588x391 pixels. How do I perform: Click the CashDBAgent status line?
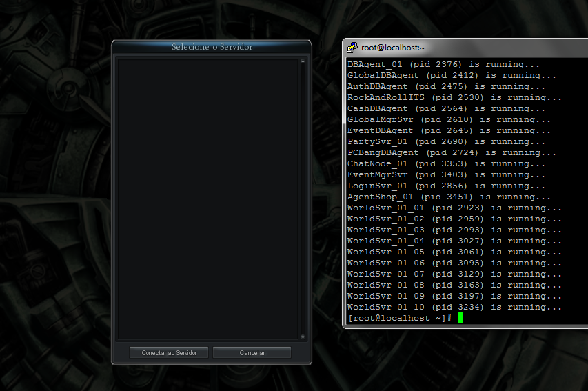point(446,108)
